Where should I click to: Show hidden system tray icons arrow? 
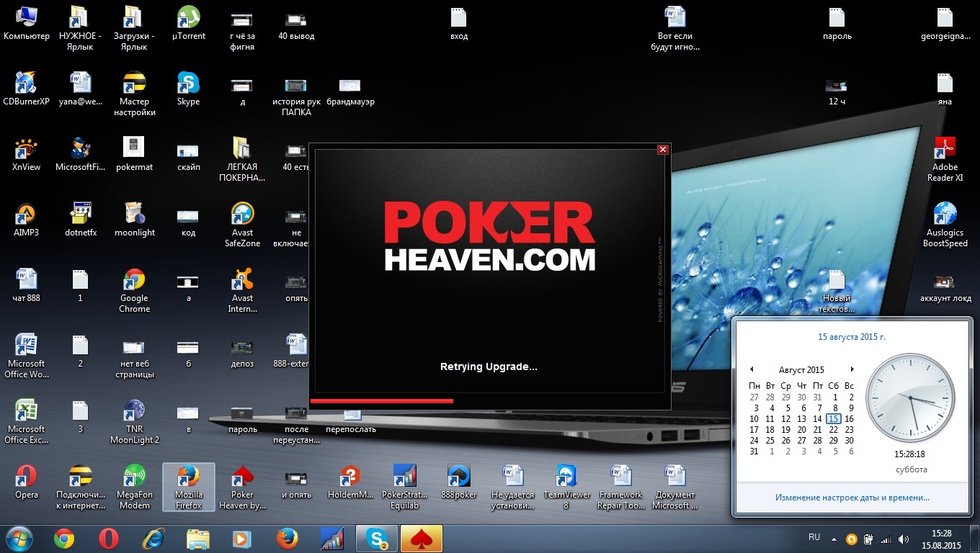point(834,539)
